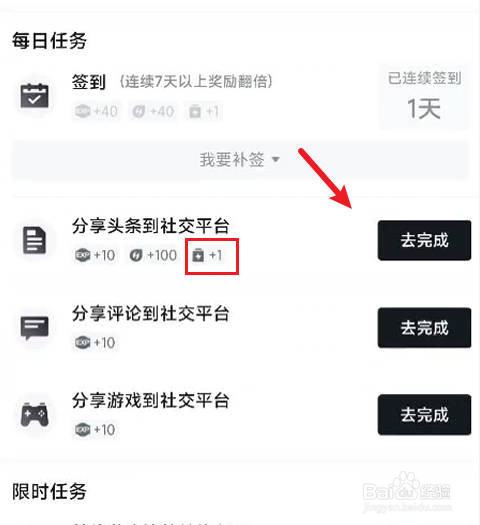Expand the 我要补签 dropdown
The image size is (480, 525).
(x=240, y=160)
